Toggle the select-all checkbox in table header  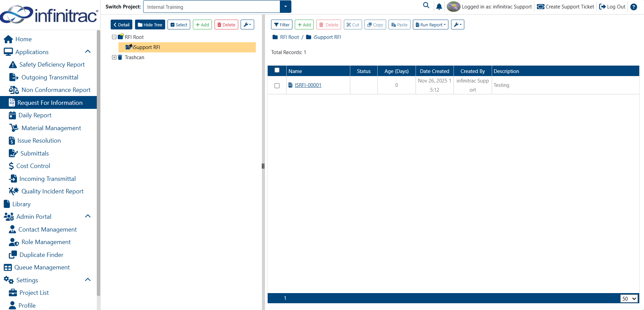277,70
